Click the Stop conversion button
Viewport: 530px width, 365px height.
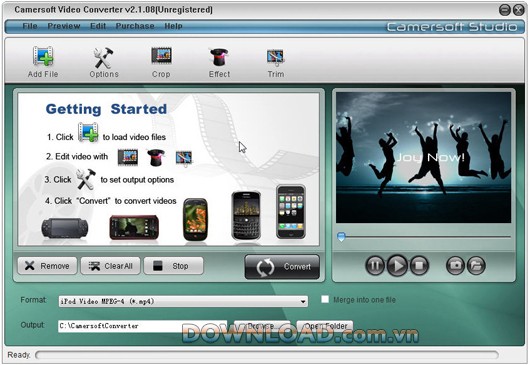pos(173,266)
